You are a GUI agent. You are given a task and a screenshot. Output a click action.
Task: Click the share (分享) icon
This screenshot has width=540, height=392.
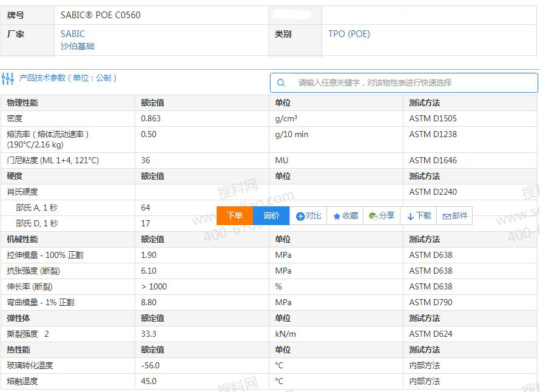[373, 216]
